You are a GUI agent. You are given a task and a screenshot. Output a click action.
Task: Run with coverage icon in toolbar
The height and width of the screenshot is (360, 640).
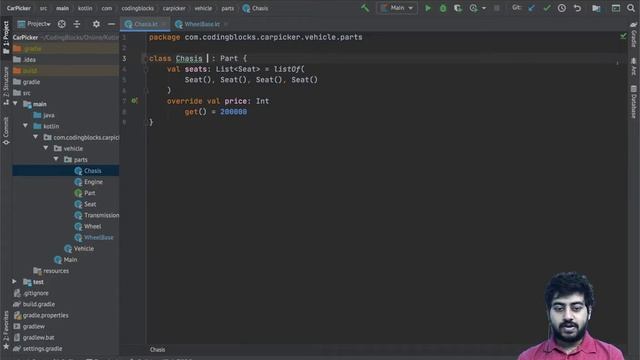point(458,8)
